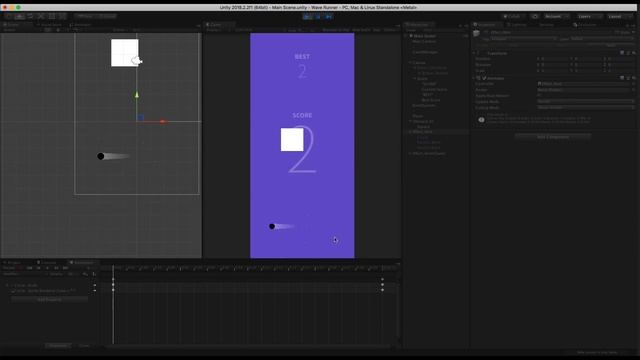Image resolution: width=640 pixels, height=360 pixels.
Task: Toggle Maximize On Play in Game view
Action: tap(336, 30)
